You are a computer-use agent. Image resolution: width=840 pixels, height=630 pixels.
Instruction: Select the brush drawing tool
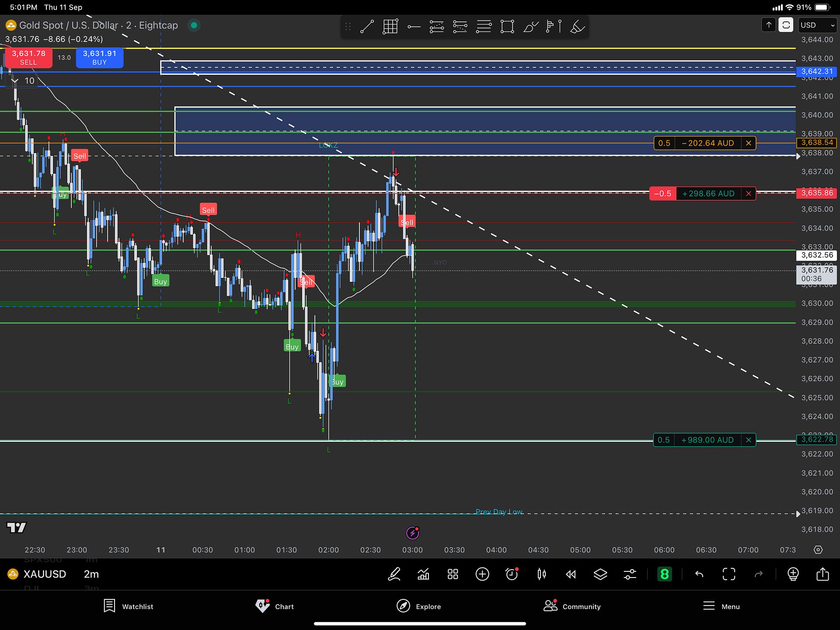tap(530, 27)
